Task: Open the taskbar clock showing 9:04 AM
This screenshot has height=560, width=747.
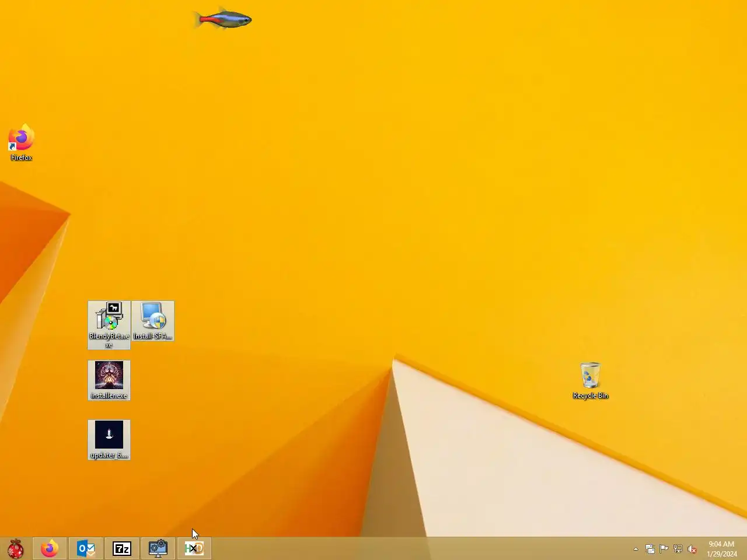Action: pyautogui.click(x=722, y=549)
